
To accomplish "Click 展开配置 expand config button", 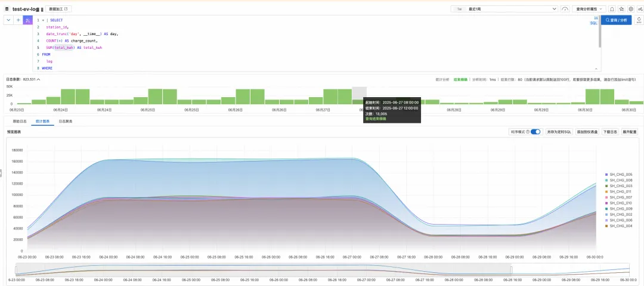I will [629, 132].
